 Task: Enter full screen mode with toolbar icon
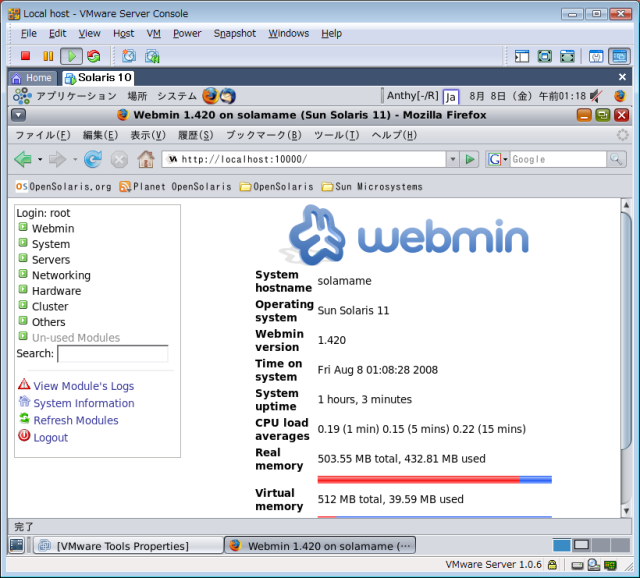point(544,56)
